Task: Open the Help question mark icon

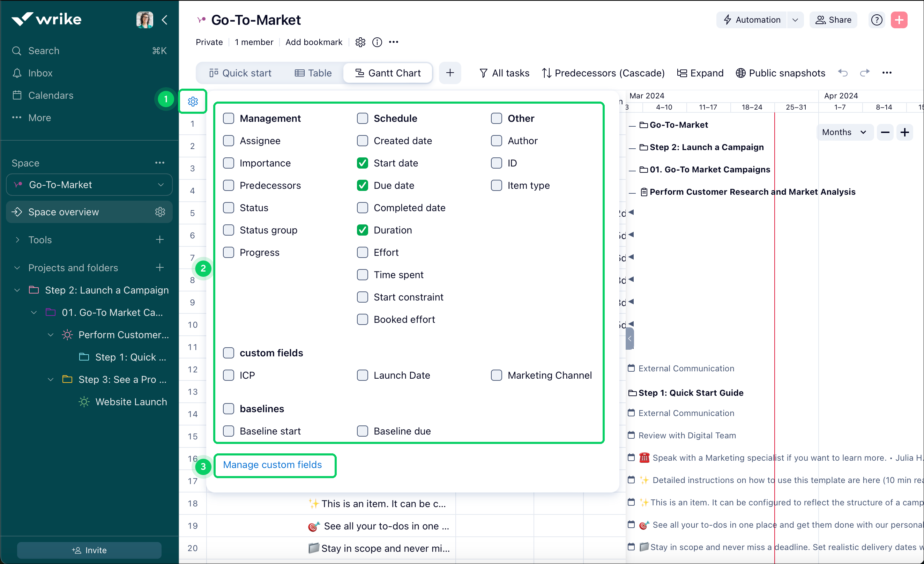Action: 877,20
